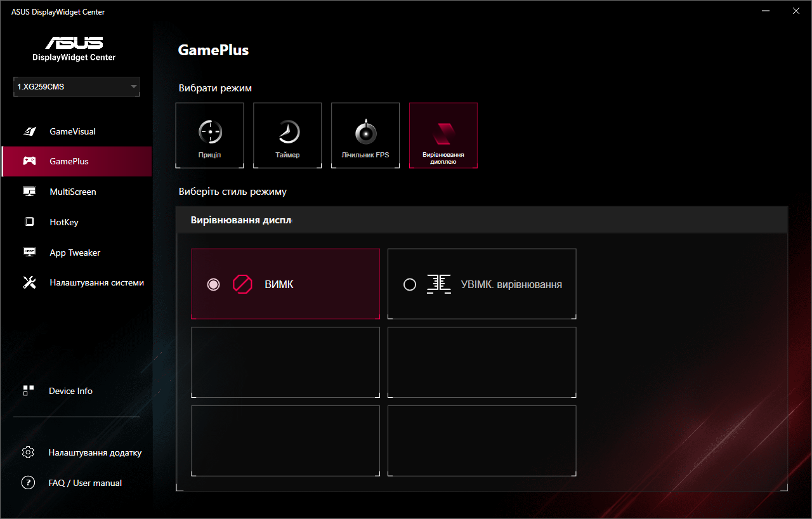This screenshot has width=812, height=519.
Task: Click the MultiScreen monitors sidebar icon
Action: click(x=29, y=192)
